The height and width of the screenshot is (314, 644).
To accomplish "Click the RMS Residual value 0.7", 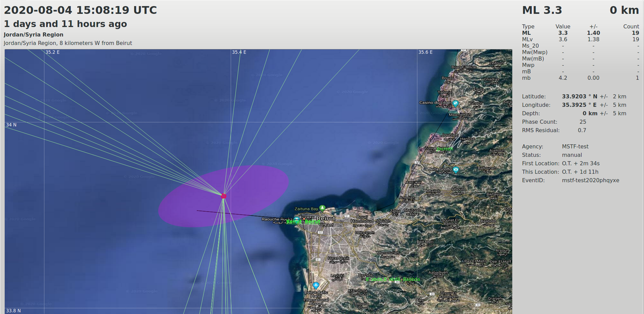I will 582,130.
